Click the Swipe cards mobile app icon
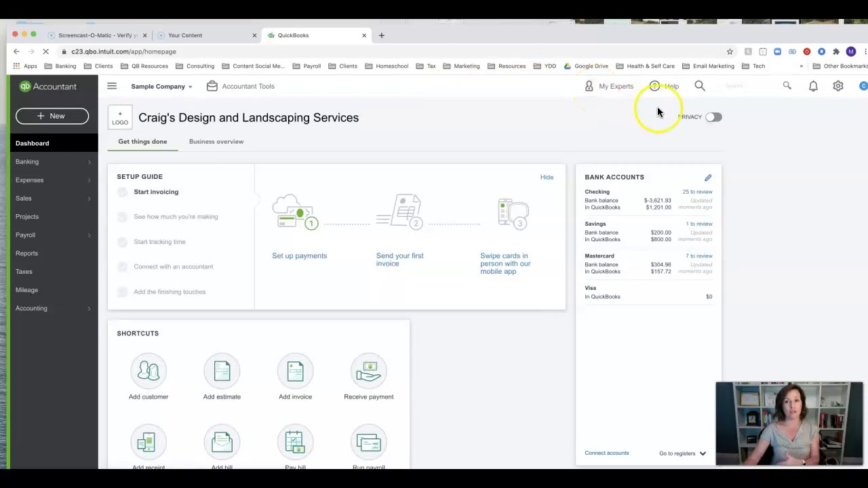This screenshot has width=868, height=488. (513, 214)
